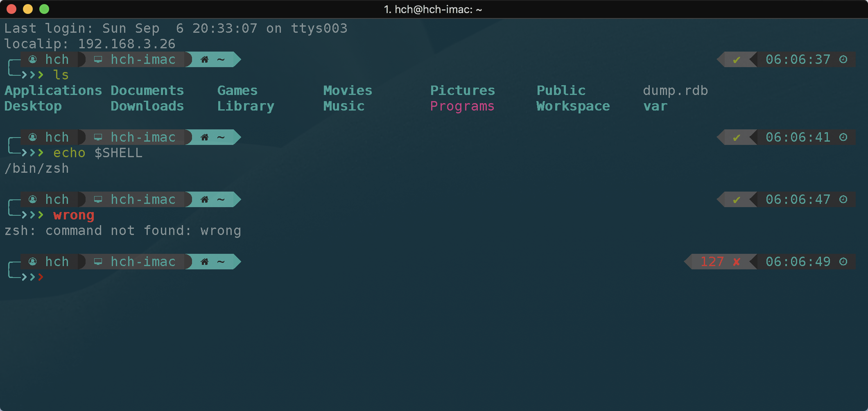Click the yellow minimize window button
The image size is (868, 411).
click(x=28, y=9)
